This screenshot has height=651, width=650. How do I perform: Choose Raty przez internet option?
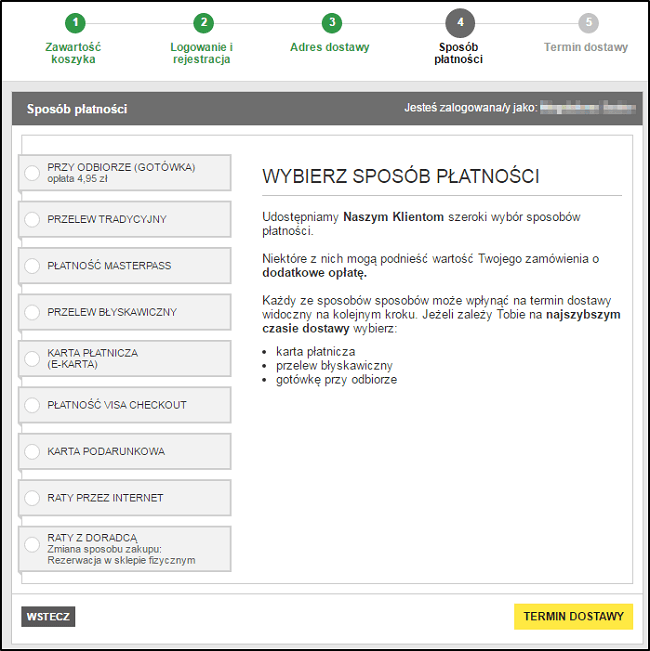pyautogui.click(x=32, y=498)
